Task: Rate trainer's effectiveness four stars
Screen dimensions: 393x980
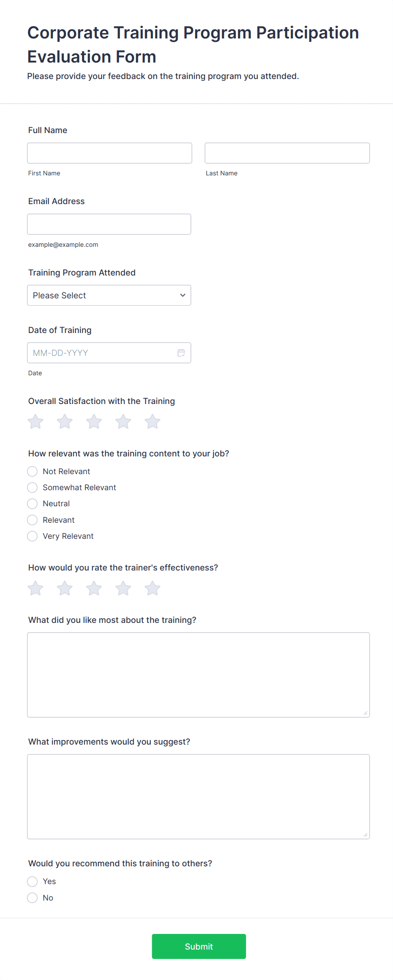Action: click(123, 588)
